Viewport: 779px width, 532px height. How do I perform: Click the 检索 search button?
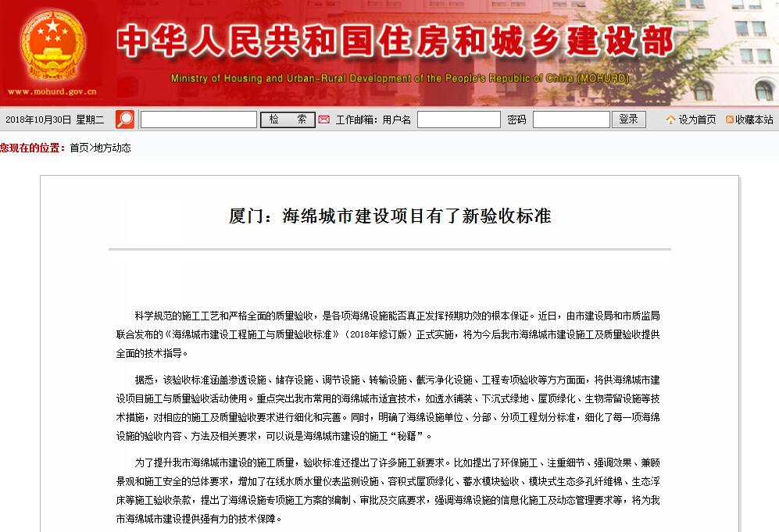click(288, 120)
